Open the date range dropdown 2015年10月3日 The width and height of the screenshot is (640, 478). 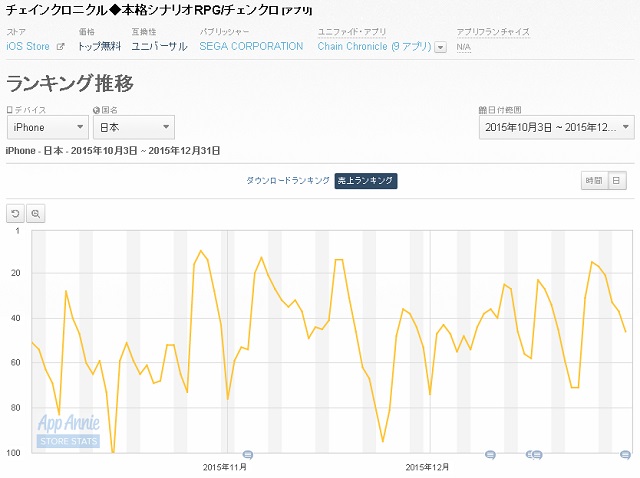click(x=556, y=127)
